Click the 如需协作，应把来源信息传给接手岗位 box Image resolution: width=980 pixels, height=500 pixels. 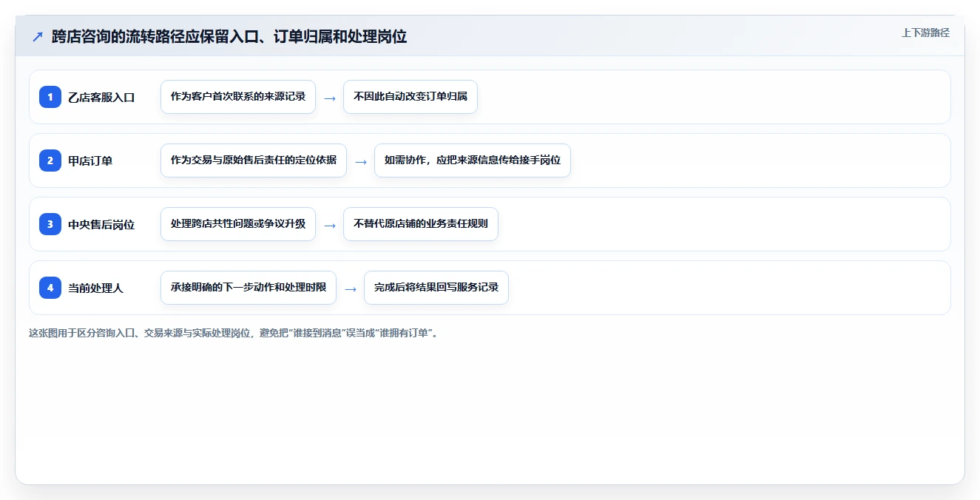(473, 161)
